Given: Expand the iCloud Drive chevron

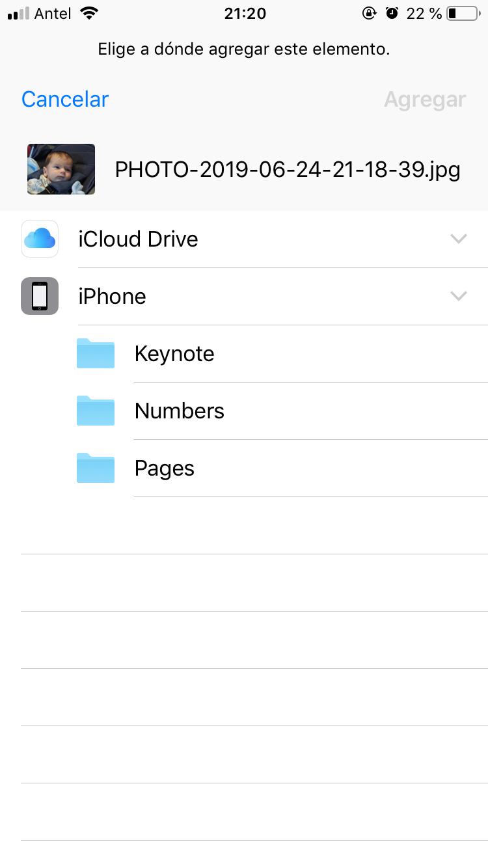Looking at the screenshot, I should coord(459,239).
